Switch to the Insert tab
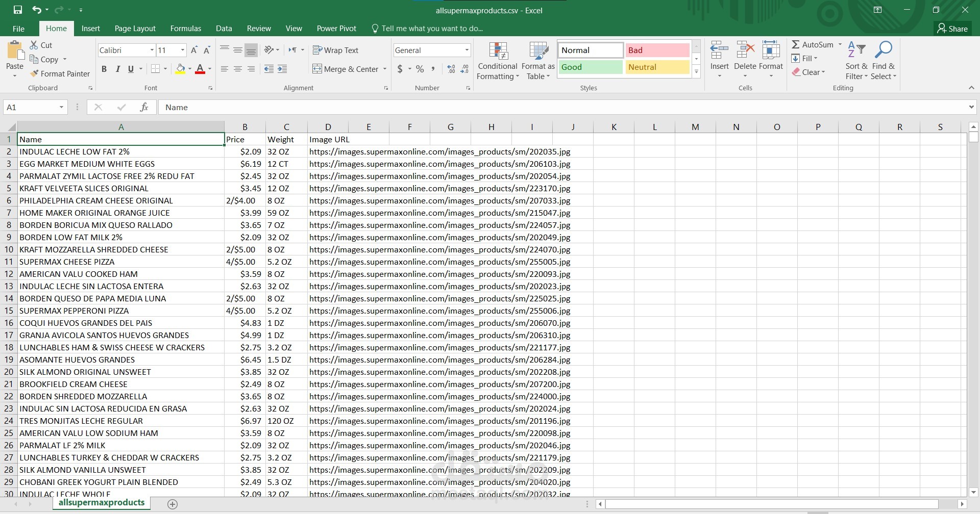Viewport: 980px width, 514px height. pyautogui.click(x=90, y=29)
